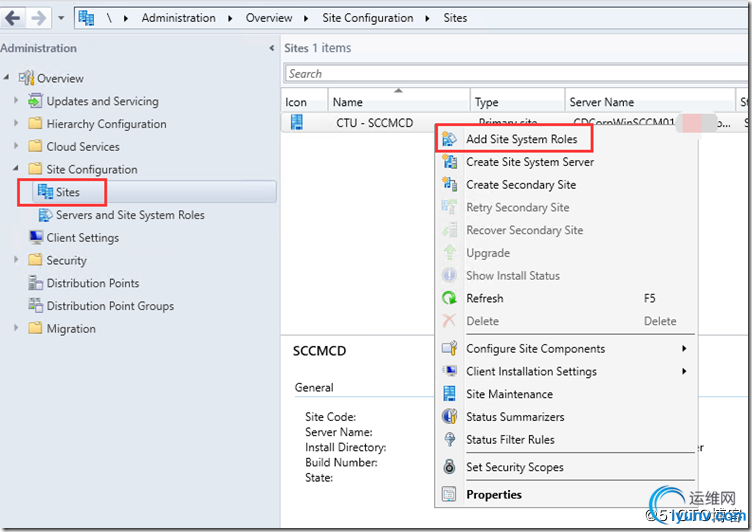This screenshot has height=532, width=752.
Task: Select the Security folder
Action: [66, 260]
